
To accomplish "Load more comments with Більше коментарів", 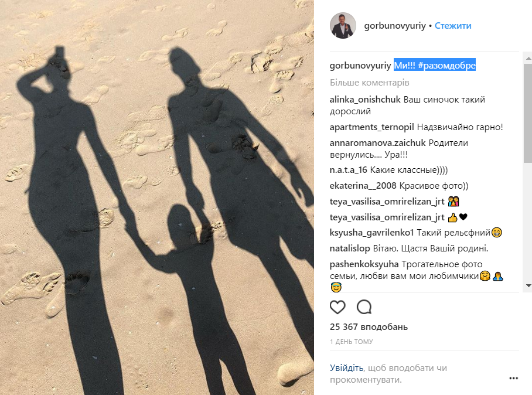I will coord(370,83).
